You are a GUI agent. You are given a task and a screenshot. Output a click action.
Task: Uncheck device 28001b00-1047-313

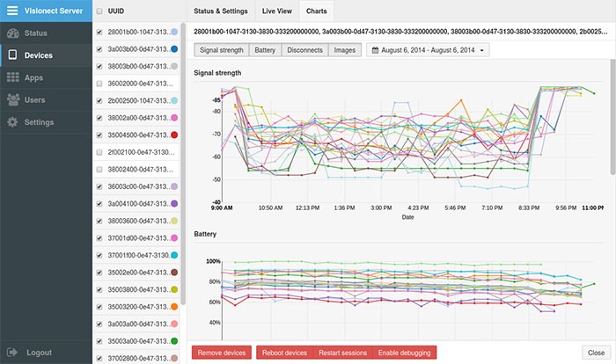[99, 33]
